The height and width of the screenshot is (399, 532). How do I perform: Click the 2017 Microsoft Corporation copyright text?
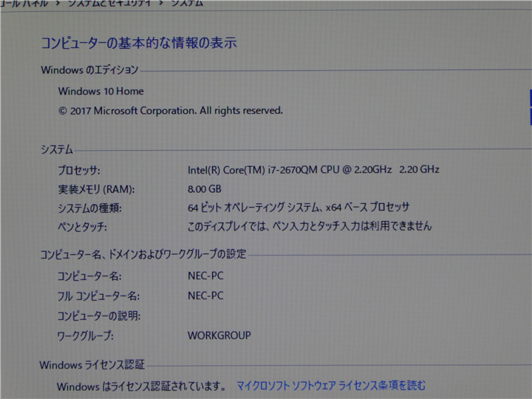pos(171,111)
